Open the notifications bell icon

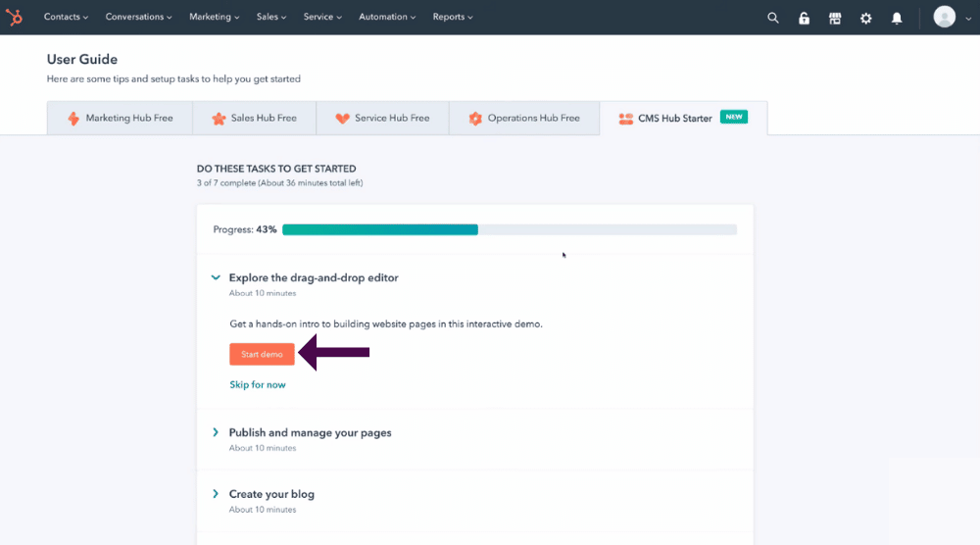[897, 18]
